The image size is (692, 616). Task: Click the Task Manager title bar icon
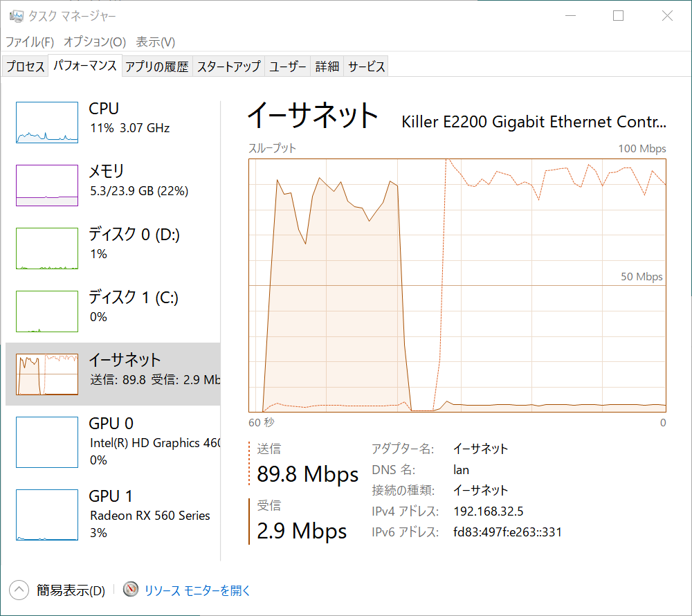pos(17,17)
